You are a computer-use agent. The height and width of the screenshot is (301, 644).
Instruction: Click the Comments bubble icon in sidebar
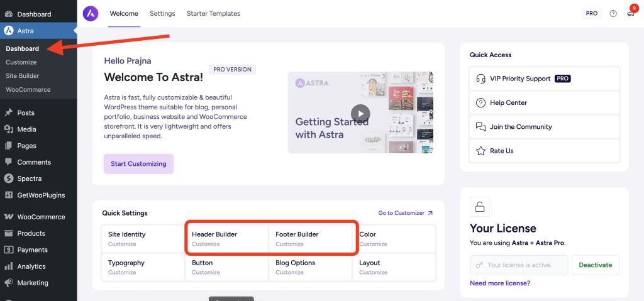[9, 162]
